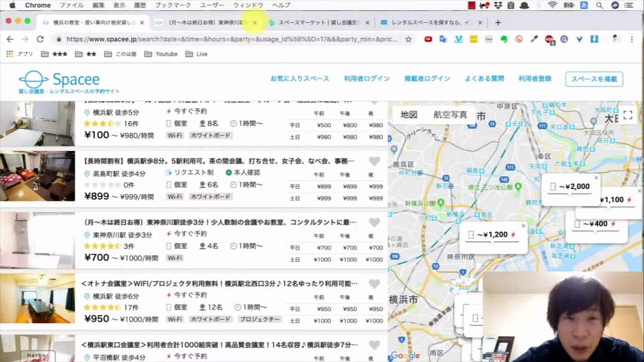Click the 本人確認 badge
The height and width of the screenshot is (362, 644).
point(243,172)
